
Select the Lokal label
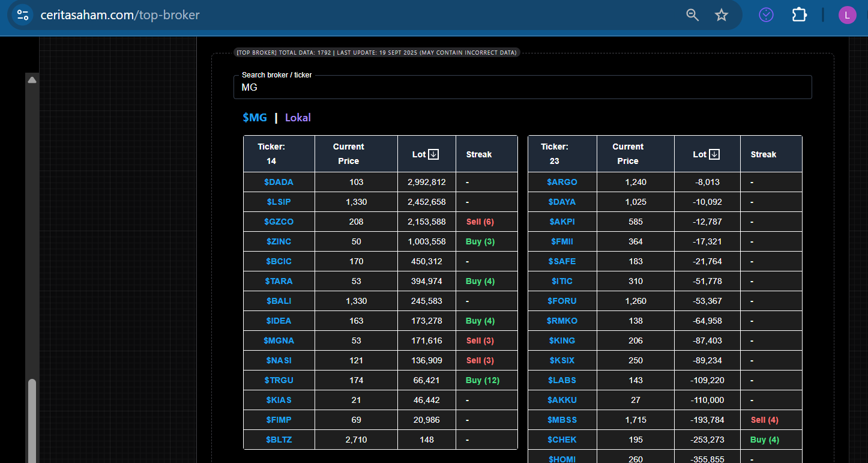[298, 118]
